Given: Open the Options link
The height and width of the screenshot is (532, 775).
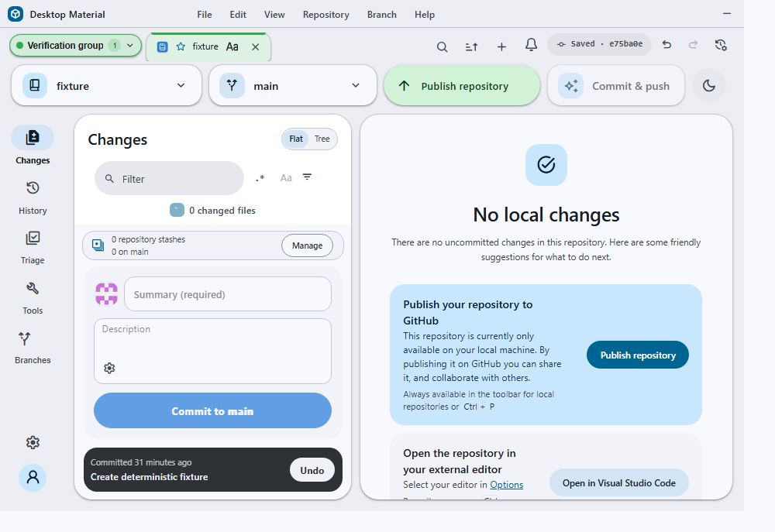Looking at the screenshot, I should click(x=507, y=485).
